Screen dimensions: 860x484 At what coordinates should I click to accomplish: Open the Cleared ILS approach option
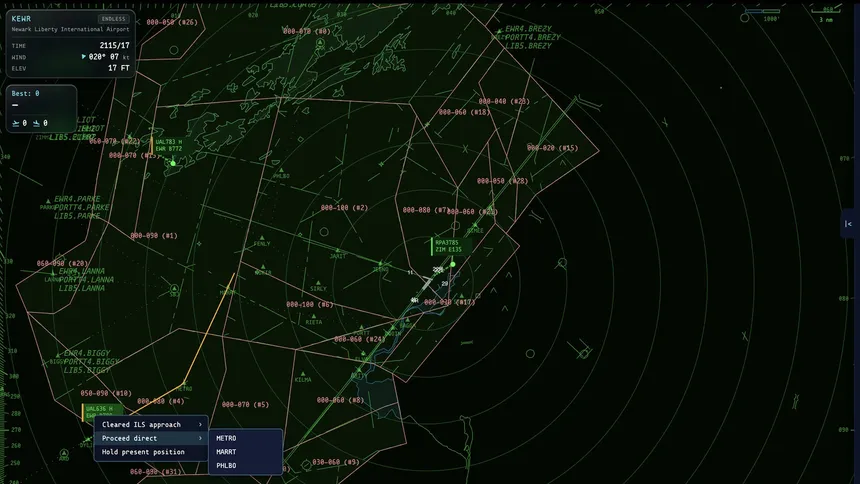coord(151,424)
